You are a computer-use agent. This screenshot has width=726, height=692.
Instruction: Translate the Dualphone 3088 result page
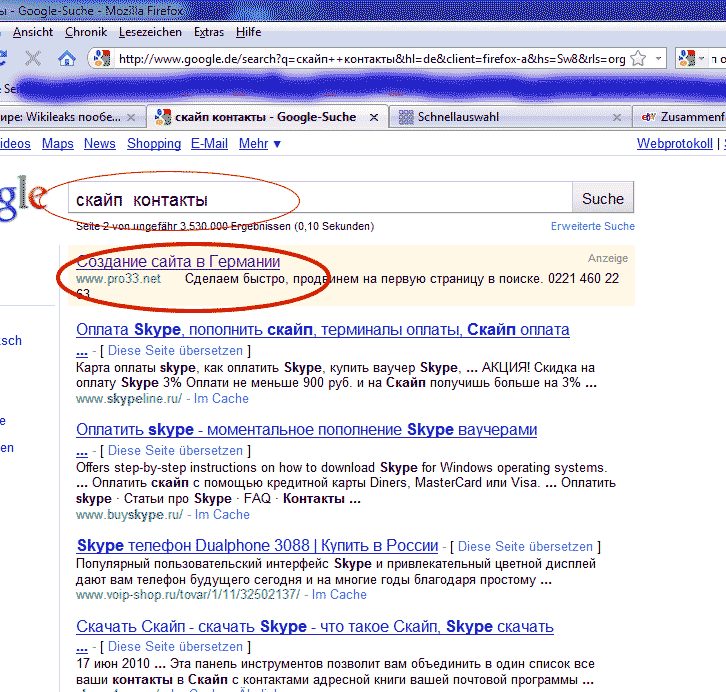525,547
